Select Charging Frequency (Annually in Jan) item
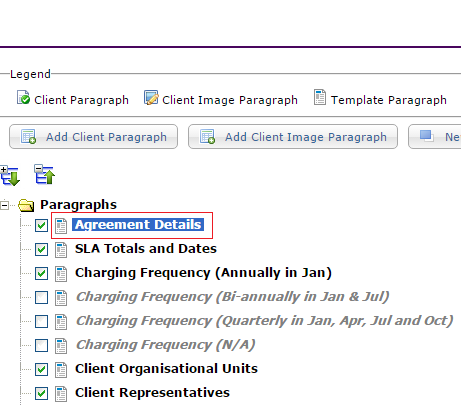The height and width of the screenshot is (407, 469). point(203,273)
